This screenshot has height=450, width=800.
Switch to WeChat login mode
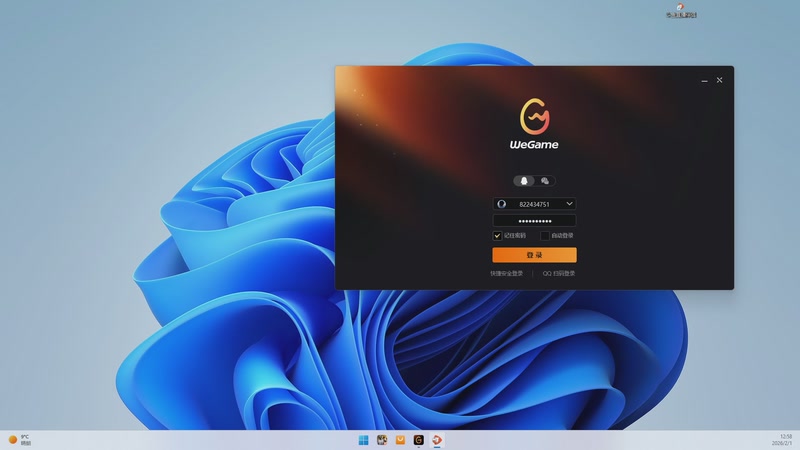pyautogui.click(x=545, y=181)
